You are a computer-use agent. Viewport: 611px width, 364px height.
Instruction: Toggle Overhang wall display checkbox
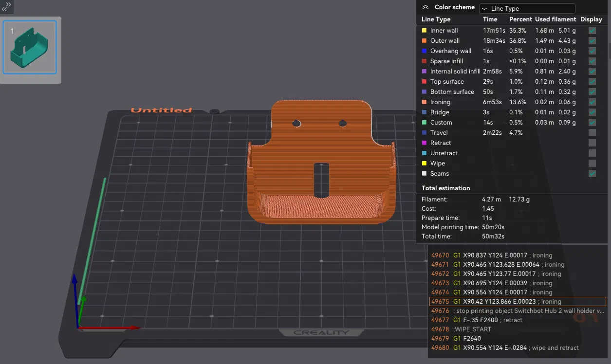point(592,51)
